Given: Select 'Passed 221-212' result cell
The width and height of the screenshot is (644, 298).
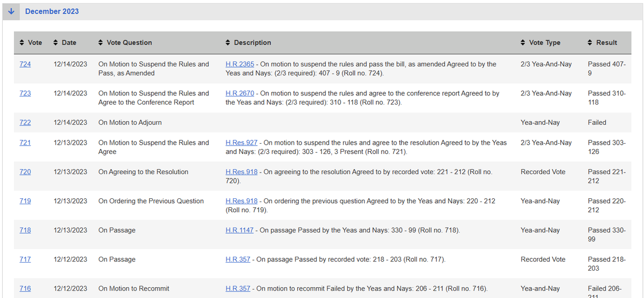Looking at the screenshot, I should click(606, 176).
